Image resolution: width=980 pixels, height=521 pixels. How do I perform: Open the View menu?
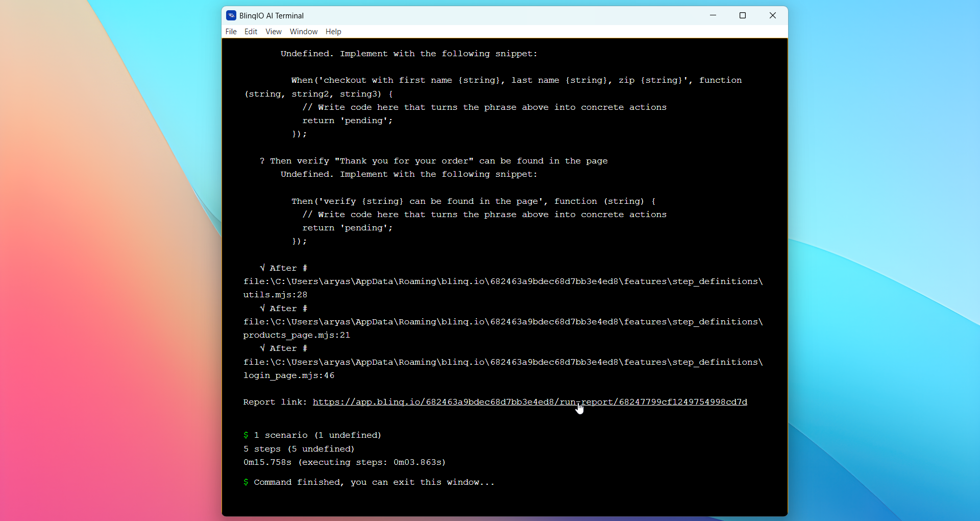274,32
